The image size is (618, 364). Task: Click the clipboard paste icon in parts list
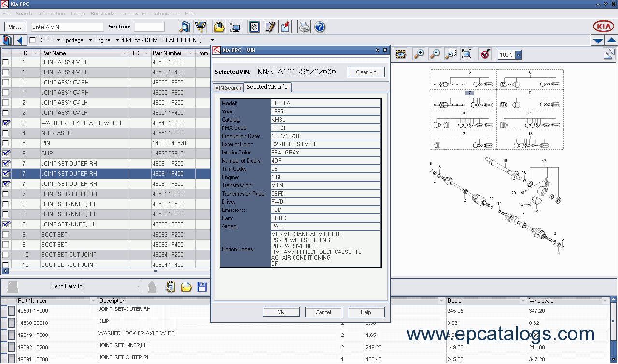click(x=170, y=287)
